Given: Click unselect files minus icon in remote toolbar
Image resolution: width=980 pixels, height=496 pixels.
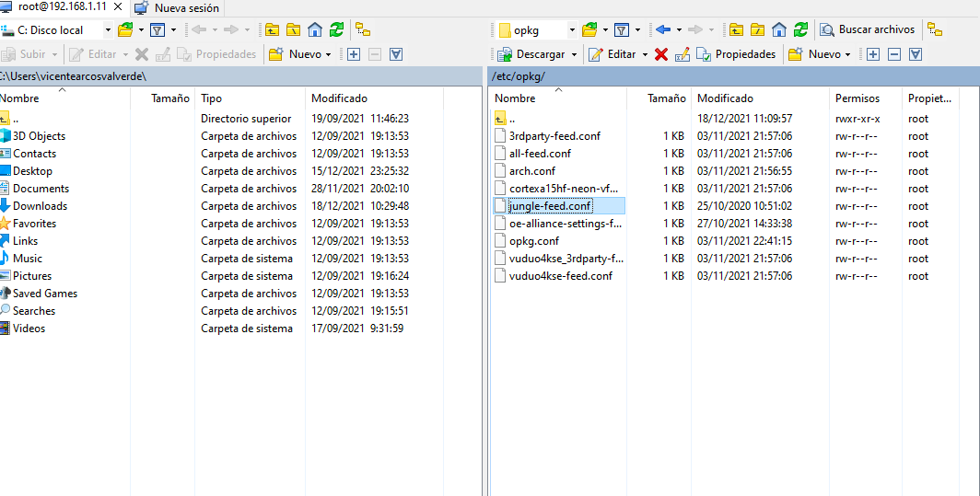Looking at the screenshot, I should click(x=893, y=54).
